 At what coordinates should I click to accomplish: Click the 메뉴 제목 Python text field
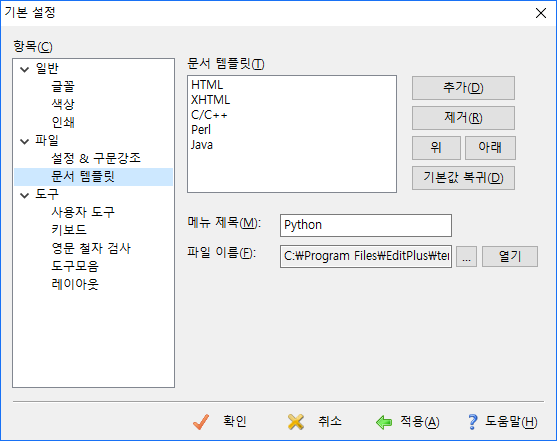366,225
